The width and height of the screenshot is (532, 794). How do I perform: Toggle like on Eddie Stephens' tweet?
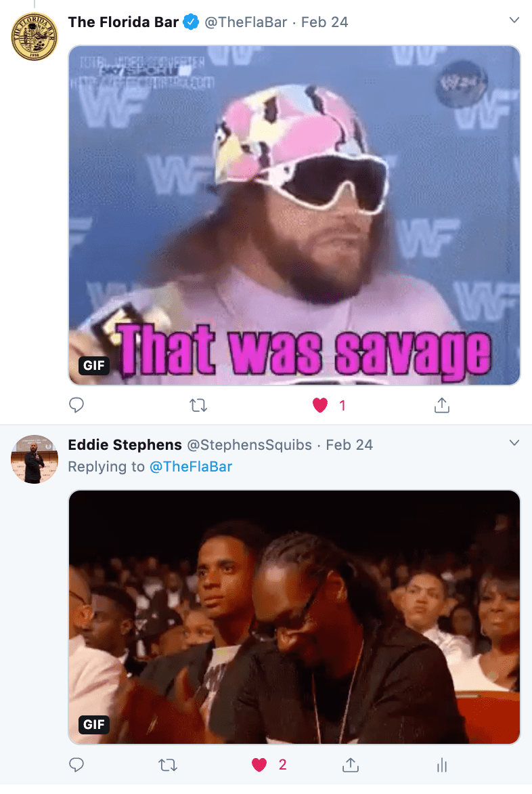(259, 765)
